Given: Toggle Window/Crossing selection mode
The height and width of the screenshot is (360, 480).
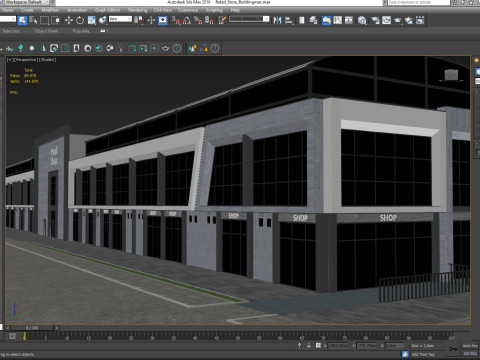Looking at the screenshot, I should click(x=55, y=20).
